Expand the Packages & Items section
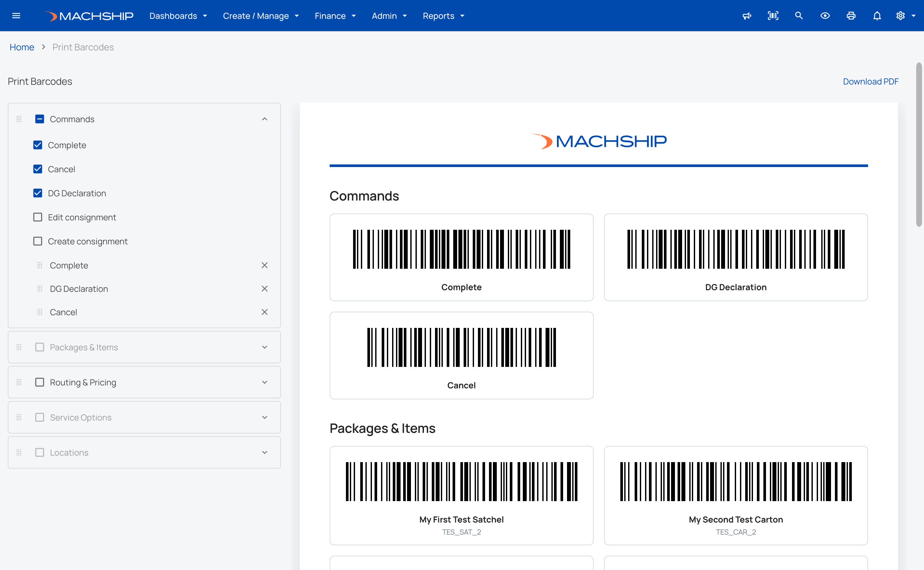The width and height of the screenshot is (924, 570). point(264,347)
